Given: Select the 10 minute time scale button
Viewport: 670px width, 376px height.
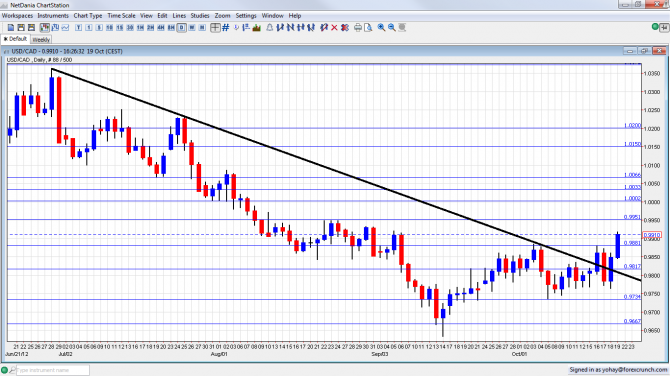Looking at the screenshot, I should (109, 27).
